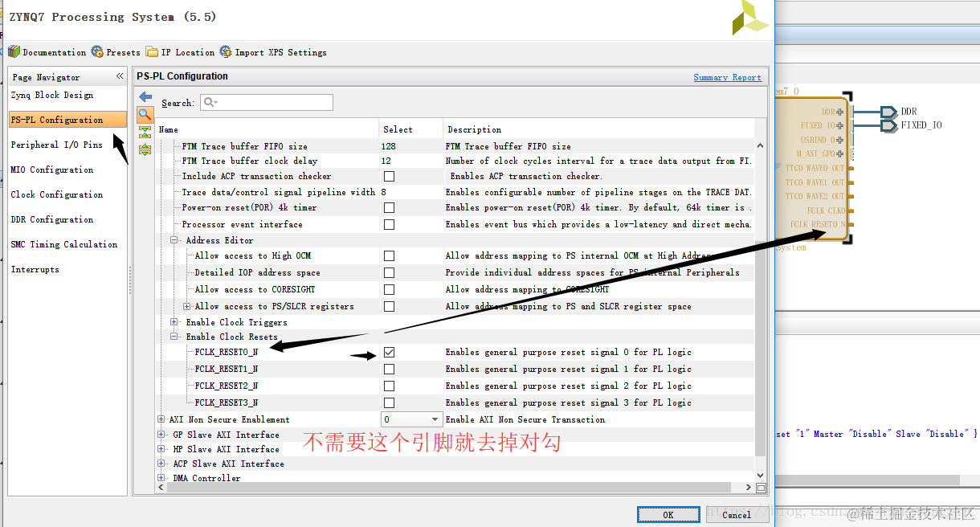Click the FIXED_IO port icon on block diagram
Image resolution: width=980 pixels, height=527 pixels.
tap(888, 125)
